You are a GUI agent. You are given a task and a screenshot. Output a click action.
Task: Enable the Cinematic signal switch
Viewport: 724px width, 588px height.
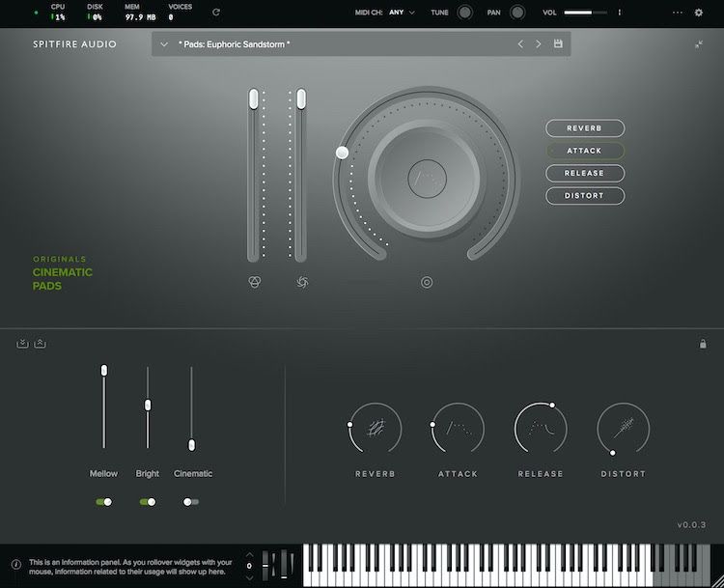(191, 502)
